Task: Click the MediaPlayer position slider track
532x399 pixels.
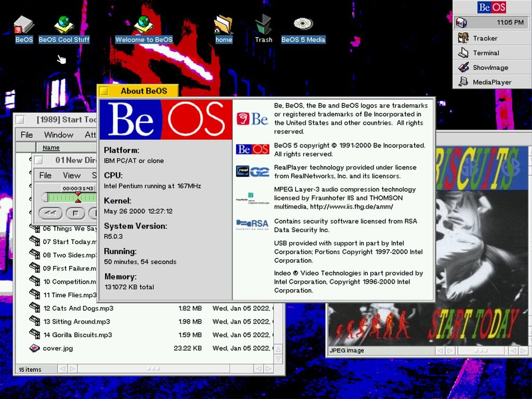Action: coord(70,197)
